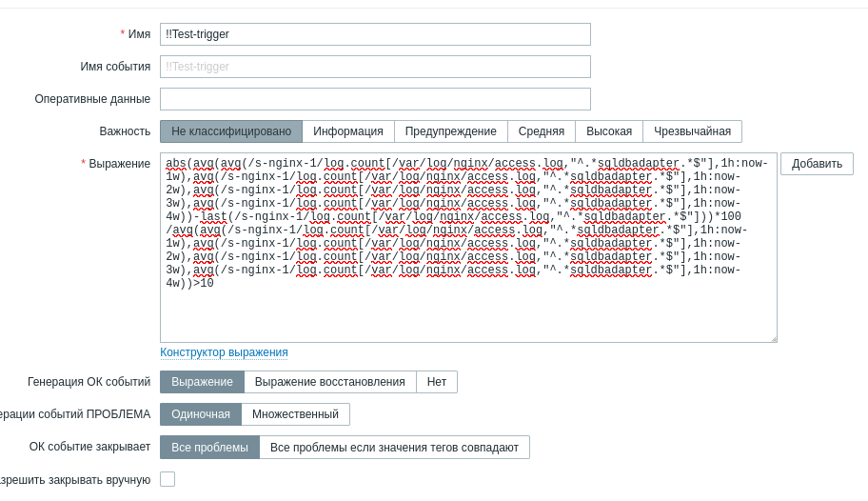Select 'Одиночная' problem event mode

click(x=201, y=414)
